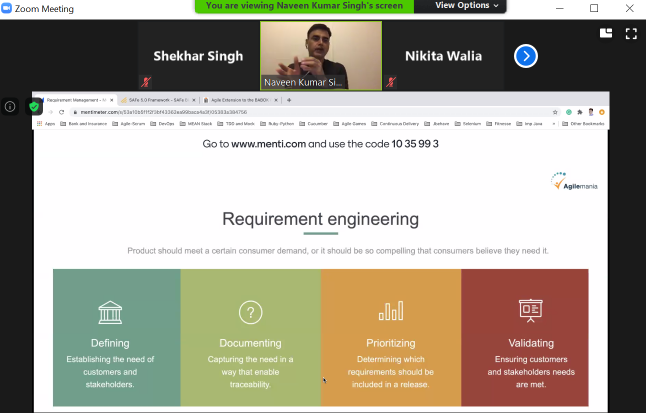Screen dimensions: 646x413
Task: Open Other Bookmarks folder
Action: [x=583, y=124]
